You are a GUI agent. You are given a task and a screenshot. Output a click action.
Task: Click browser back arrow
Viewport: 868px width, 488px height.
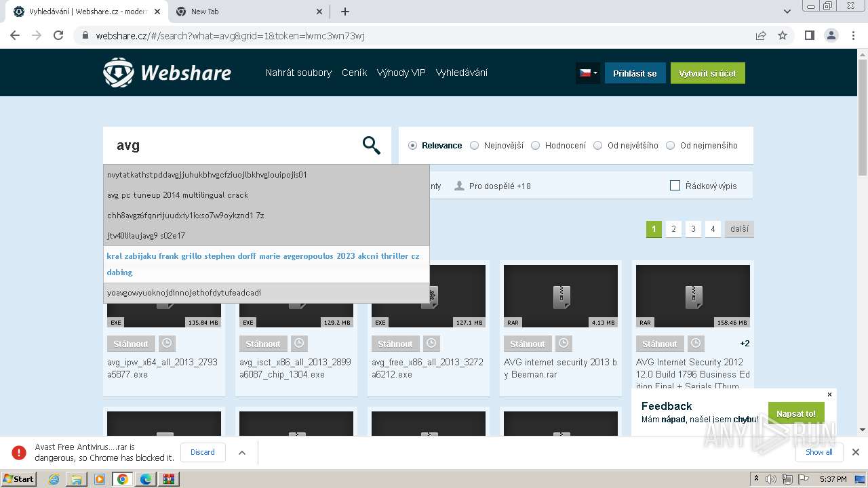coord(15,35)
